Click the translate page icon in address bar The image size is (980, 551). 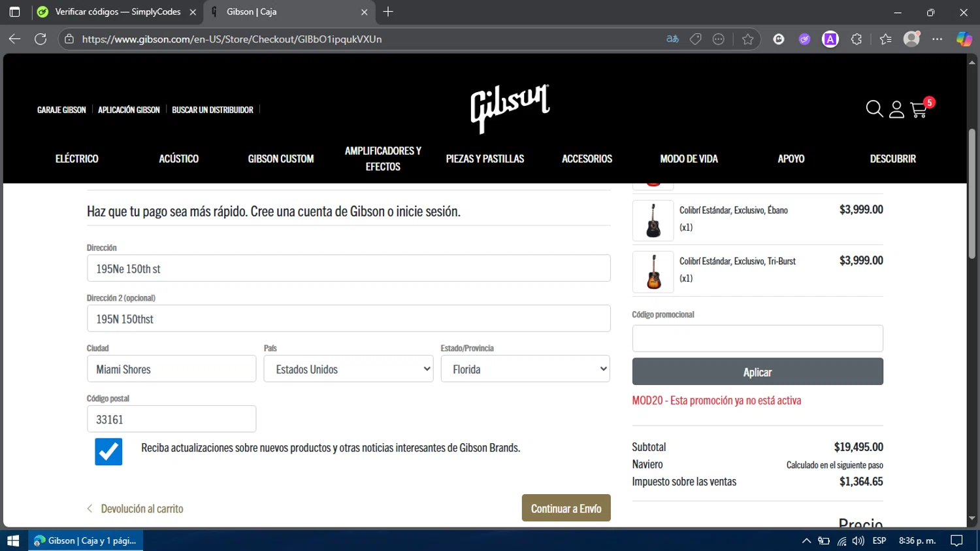[672, 39]
